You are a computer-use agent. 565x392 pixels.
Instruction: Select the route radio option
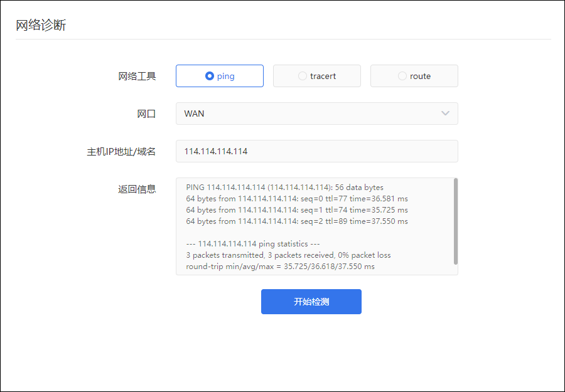414,76
